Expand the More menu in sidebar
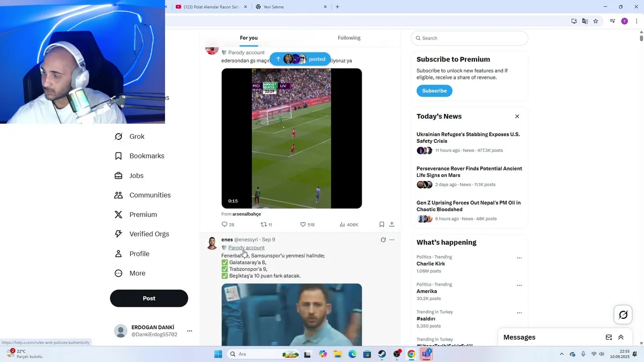 [x=130, y=273]
